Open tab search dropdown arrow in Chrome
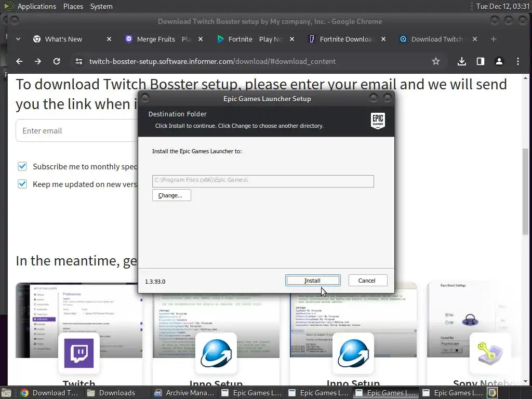The image size is (532, 399). (18, 39)
